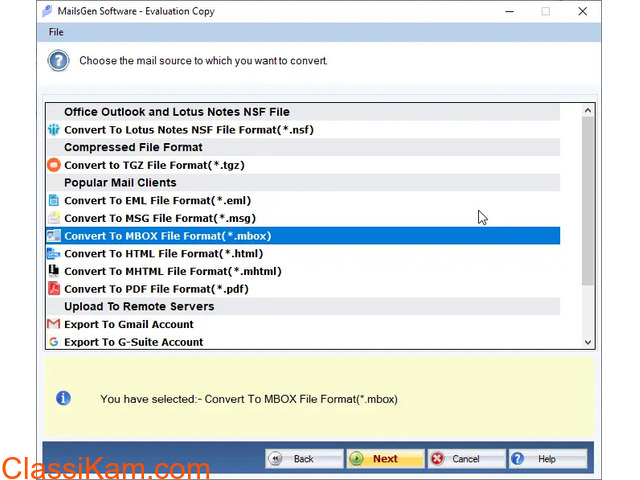The image size is (640, 480).
Task: Click the blue info icon
Action: point(63,398)
